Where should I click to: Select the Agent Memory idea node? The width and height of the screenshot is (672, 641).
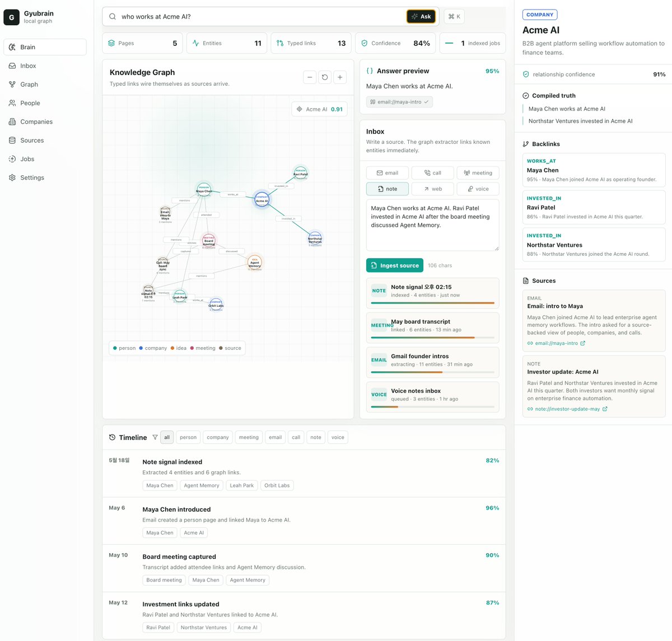[x=255, y=263]
